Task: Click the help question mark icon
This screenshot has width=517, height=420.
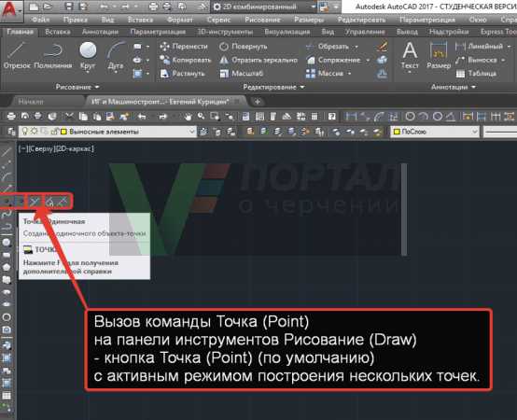Action: point(331,117)
